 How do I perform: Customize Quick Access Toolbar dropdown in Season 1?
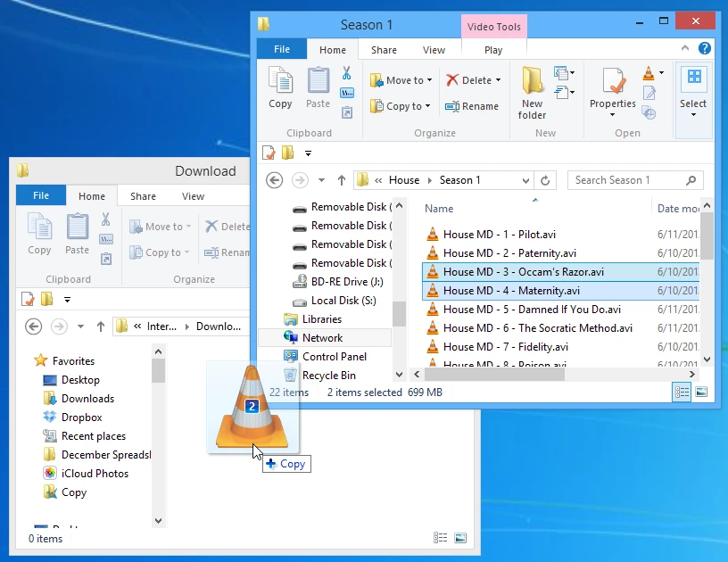tap(309, 153)
